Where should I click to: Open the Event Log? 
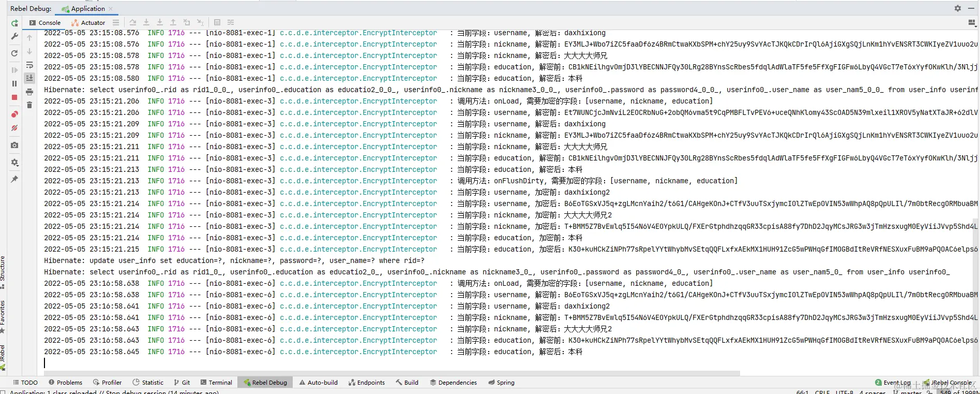click(x=893, y=383)
